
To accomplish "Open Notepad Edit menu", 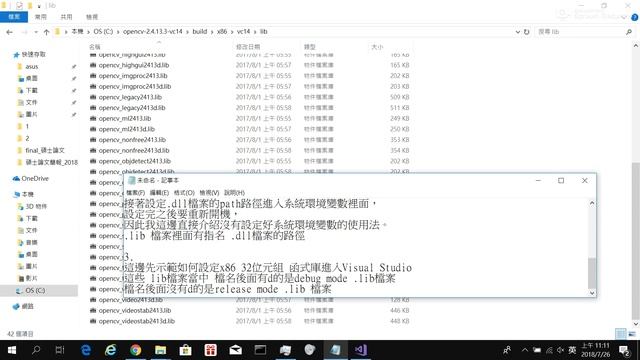I will tap(159, 193).
